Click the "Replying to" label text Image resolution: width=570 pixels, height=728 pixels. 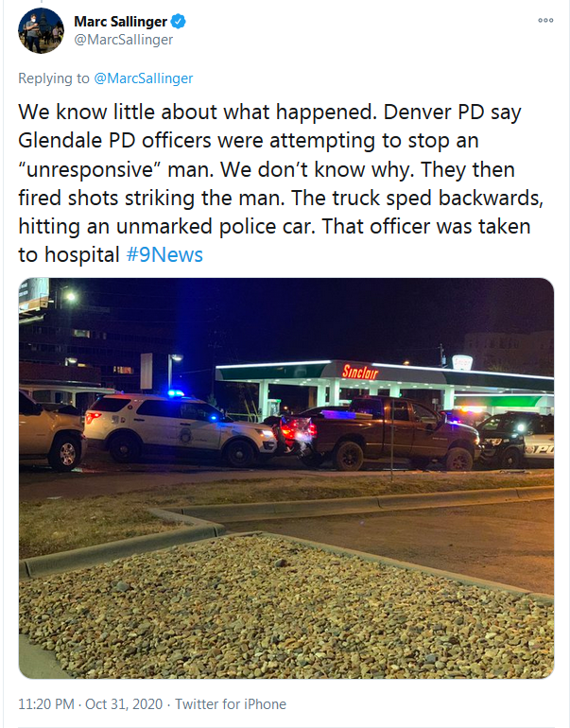(x=54, y=78)
